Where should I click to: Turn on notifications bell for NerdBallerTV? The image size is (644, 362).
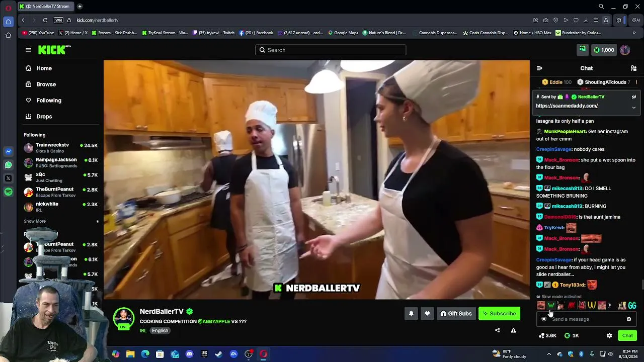click(x=411, y=313)
